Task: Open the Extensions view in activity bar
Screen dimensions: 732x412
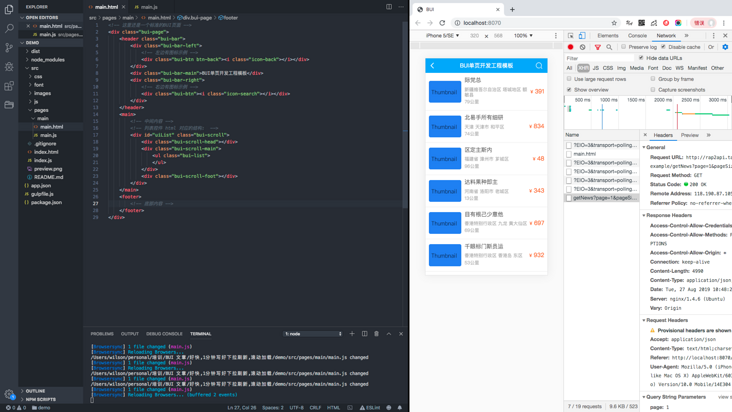Action: 9,86
